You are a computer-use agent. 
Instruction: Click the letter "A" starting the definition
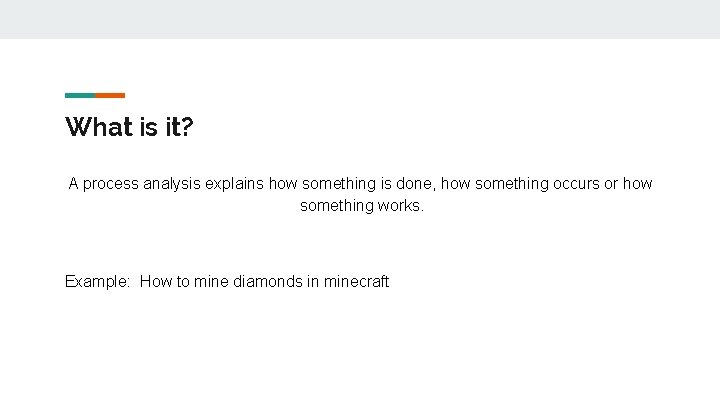tap(74, 184)
